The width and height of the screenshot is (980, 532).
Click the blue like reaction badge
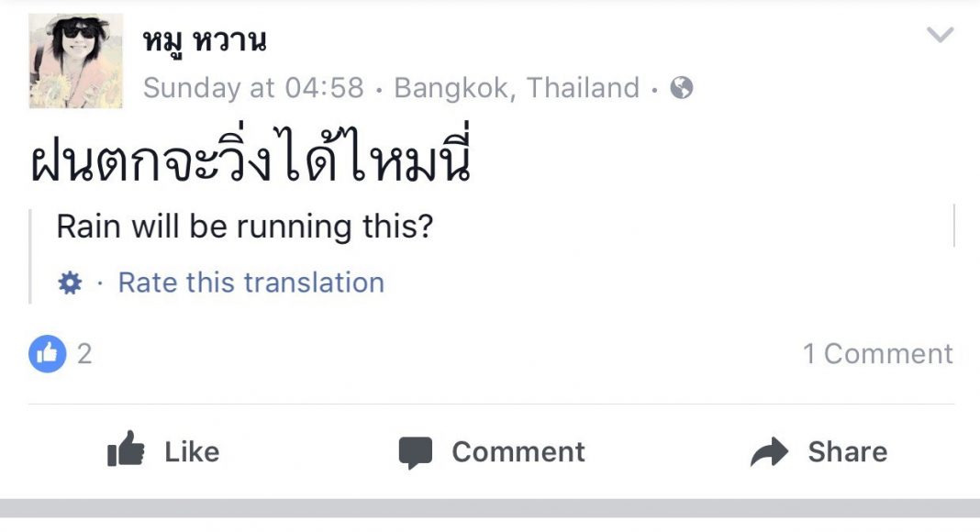tap(47, 354)
